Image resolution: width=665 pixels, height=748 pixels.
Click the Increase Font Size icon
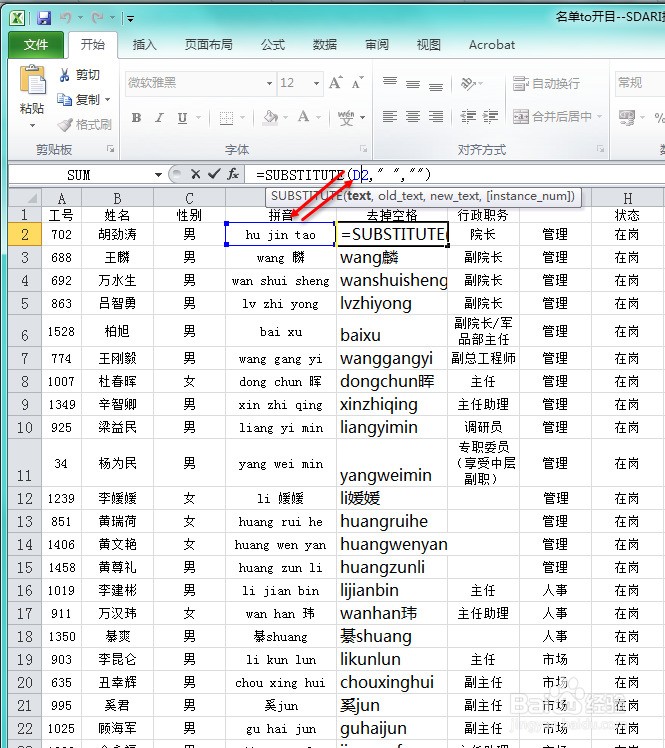pyautogui.click(x=335, y=83)
